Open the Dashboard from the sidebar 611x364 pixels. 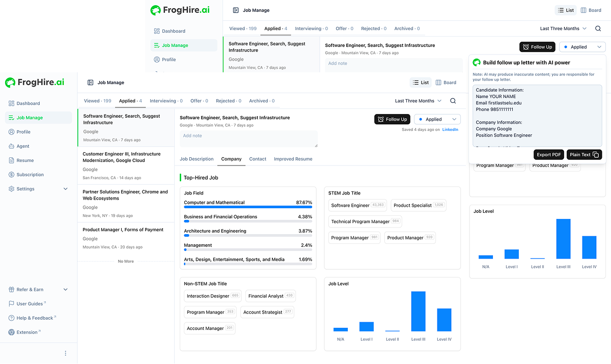[x=24, y=103]
